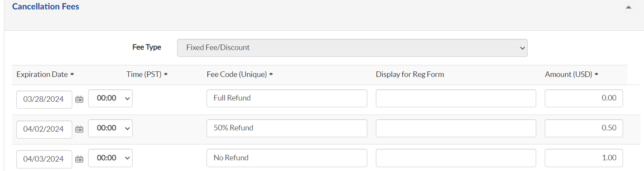The width and height of the screenshot is (644, 171).
Task: Focus Display for Reg Form field, Full Refund row
Action: pos(456,98)
